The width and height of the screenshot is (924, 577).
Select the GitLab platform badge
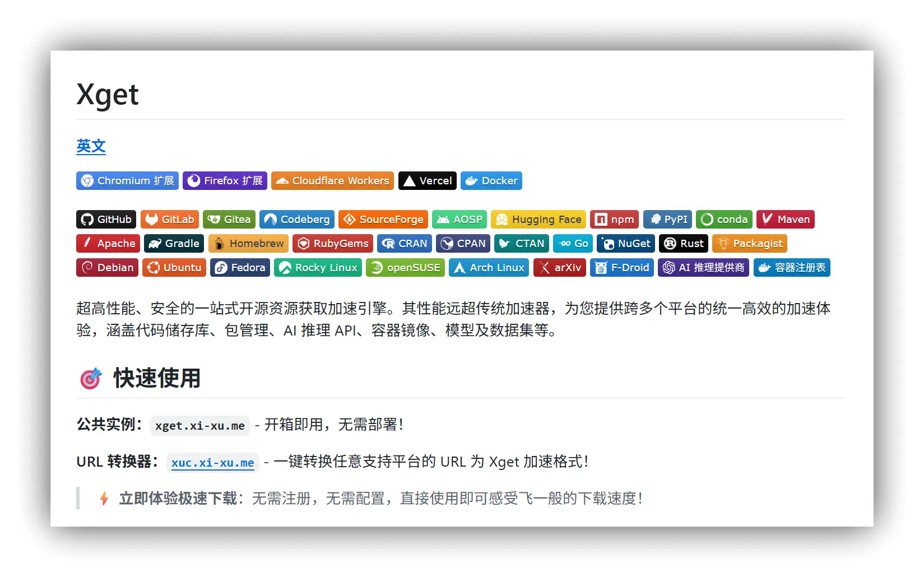[x=170, y=220]
